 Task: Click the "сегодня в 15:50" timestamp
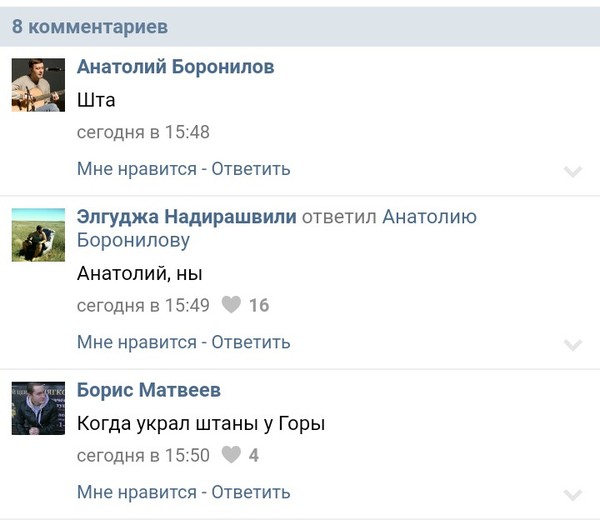pyautogui.click(x=143, y=455)
